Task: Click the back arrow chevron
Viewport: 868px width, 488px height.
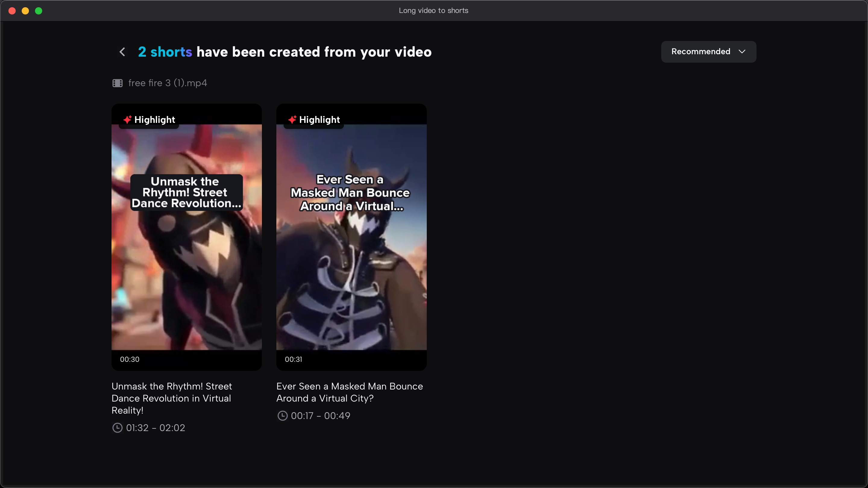Action: coord(122,52)
